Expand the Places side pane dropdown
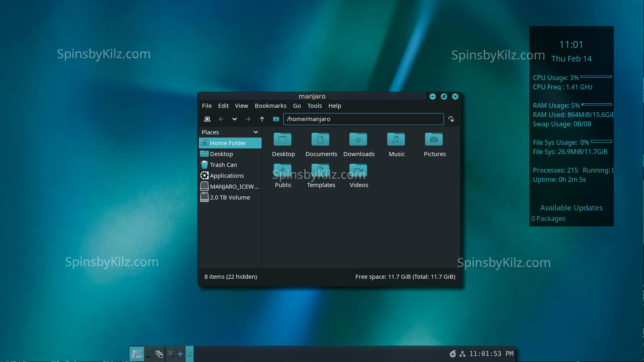 [x=256, y=132]
